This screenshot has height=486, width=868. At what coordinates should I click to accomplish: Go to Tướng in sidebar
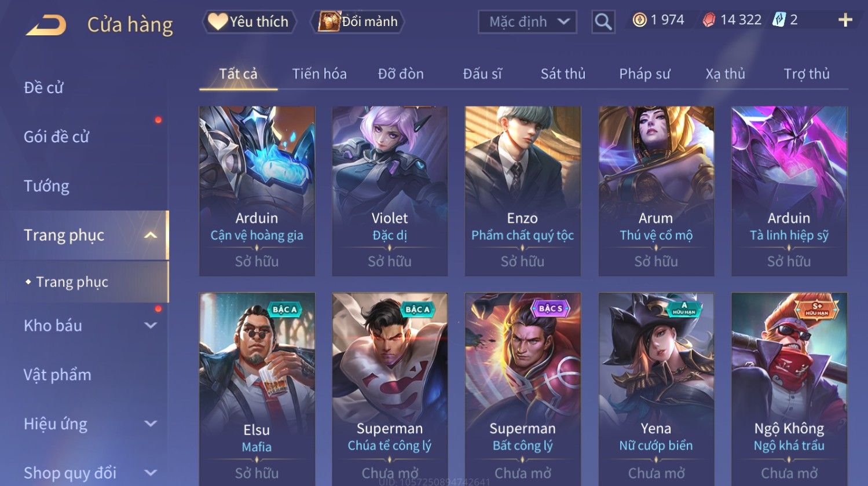[x=46, y=186]
